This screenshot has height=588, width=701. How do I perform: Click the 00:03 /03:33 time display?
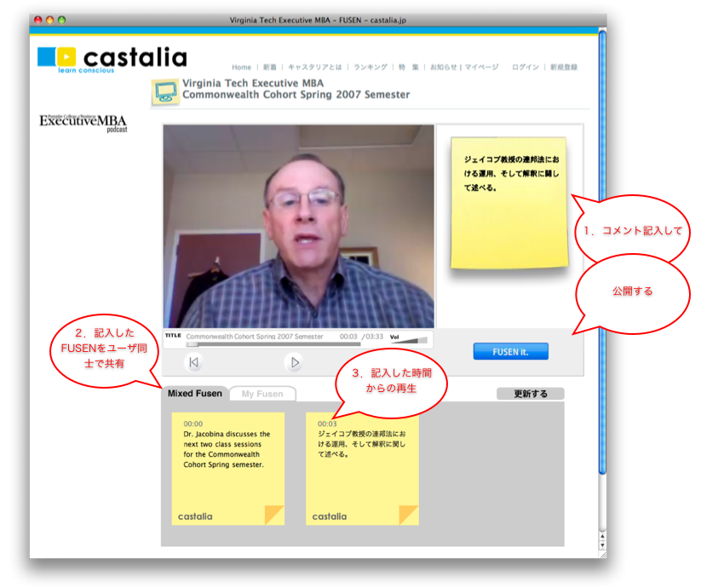(361, 337)
